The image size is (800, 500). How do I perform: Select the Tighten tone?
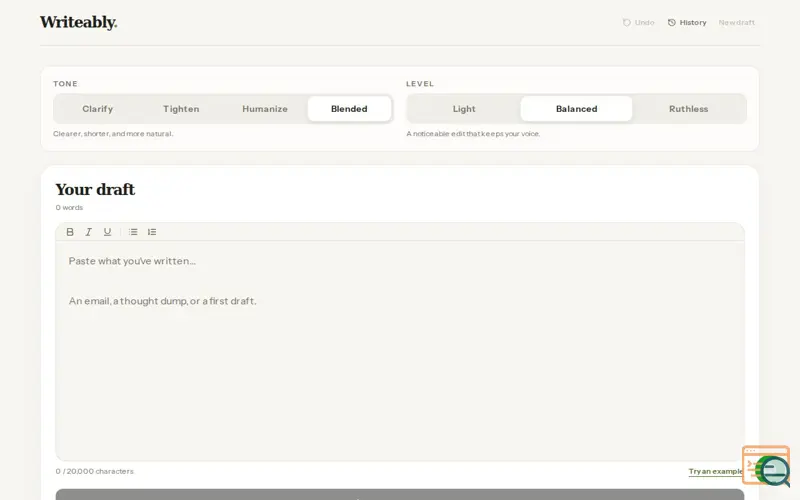[181, 109]
